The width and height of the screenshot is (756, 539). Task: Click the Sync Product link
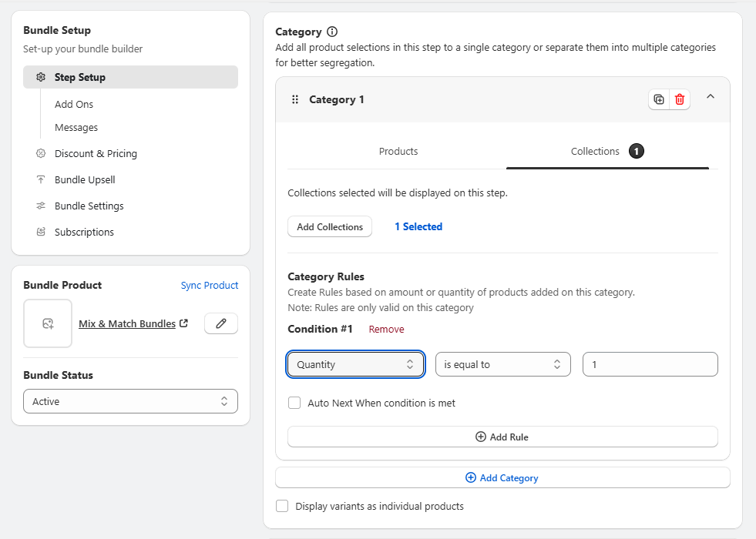(210, 285)
